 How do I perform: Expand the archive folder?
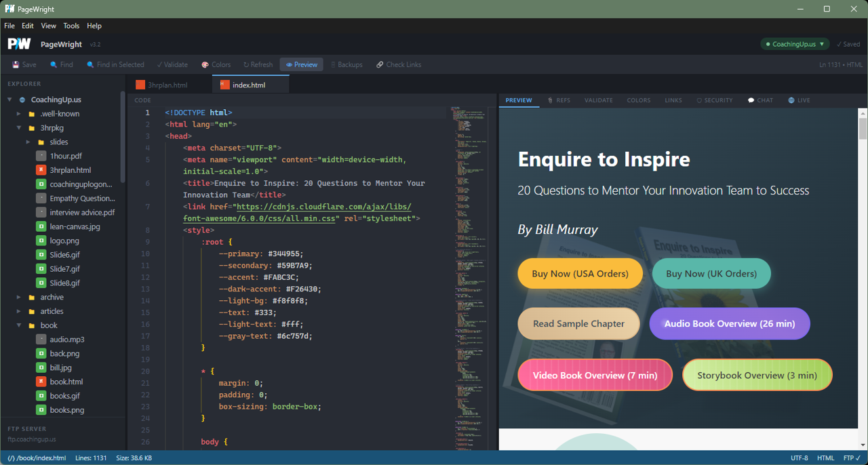[20, 297]
